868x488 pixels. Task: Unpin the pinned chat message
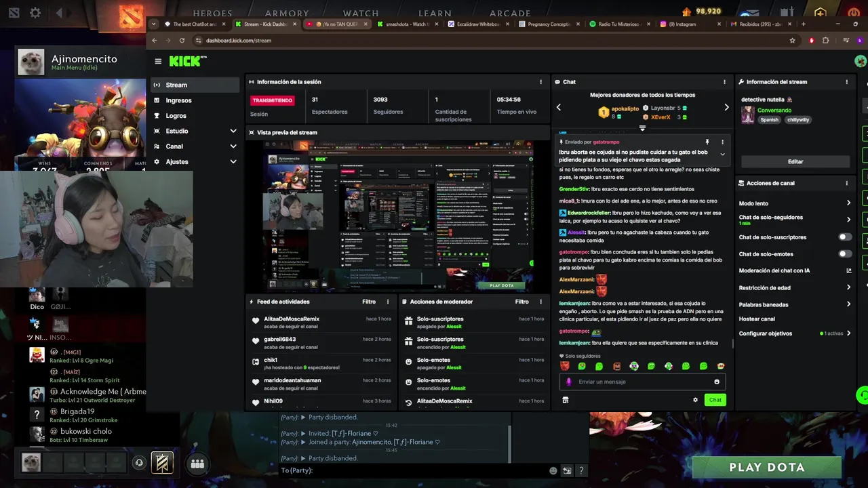click(707, 142)
